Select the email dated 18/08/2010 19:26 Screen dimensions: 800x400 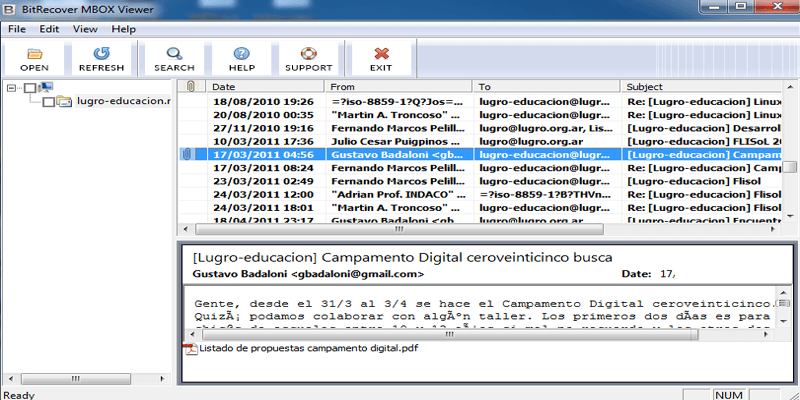pos(480,101)
